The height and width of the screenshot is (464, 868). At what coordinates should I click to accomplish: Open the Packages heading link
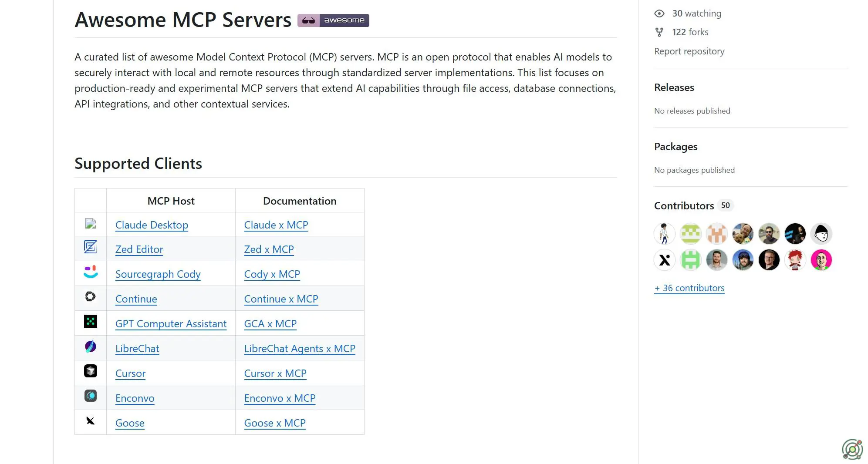click(x=675, y=147)
